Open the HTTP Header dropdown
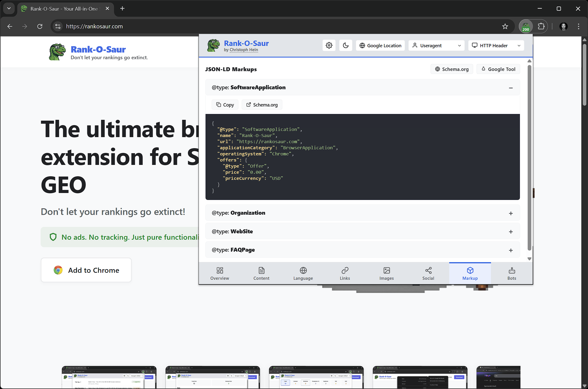Image resolution: width=588 pixels, height=389 pixels. pos(496,45)
